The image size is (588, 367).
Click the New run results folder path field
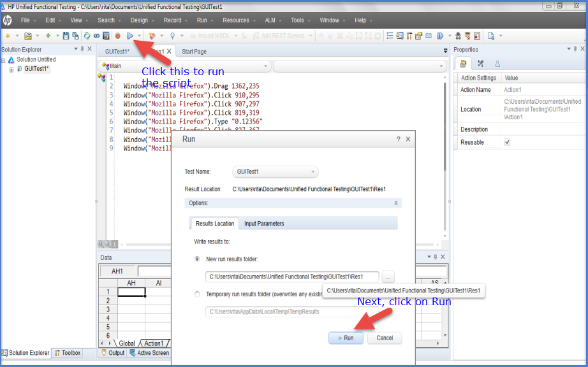[292, 277]
